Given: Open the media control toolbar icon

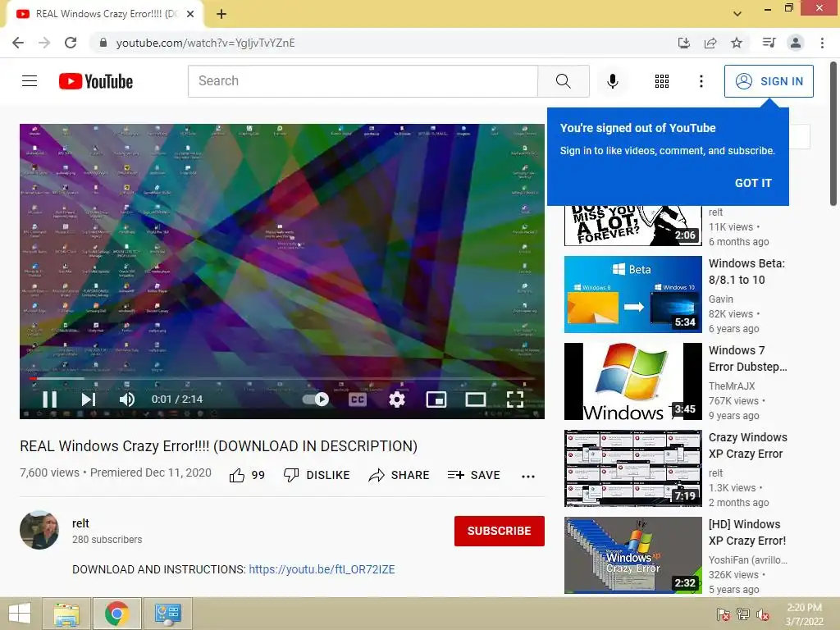Looking at the screenshot, I should [x=769, y=43].
